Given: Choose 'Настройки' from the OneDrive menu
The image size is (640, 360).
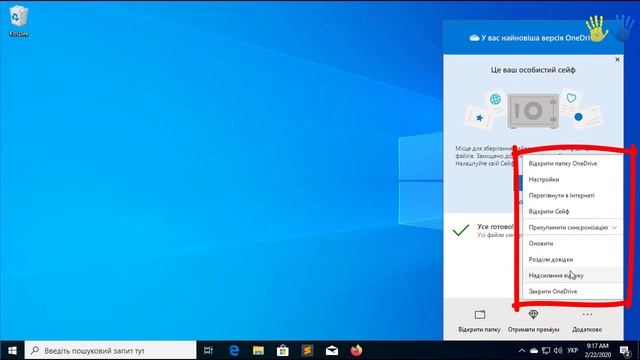Looking at the screenshot, I should coord(573,179).
